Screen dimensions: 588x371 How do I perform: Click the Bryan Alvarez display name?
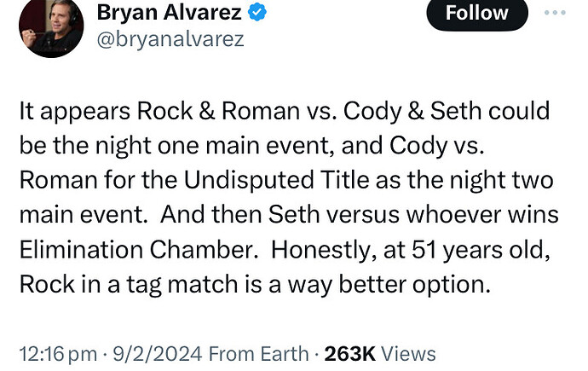(170, 13)
